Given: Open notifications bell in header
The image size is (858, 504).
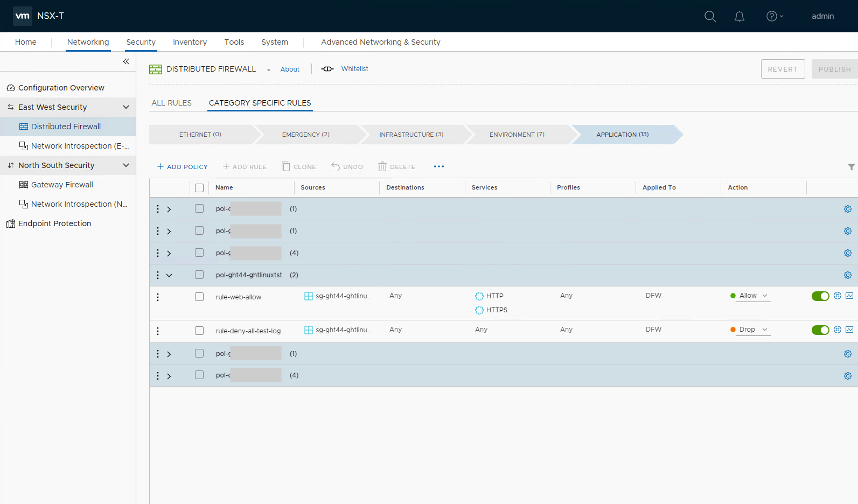Looking at the screenshot, I should click(x=740, y=16).
